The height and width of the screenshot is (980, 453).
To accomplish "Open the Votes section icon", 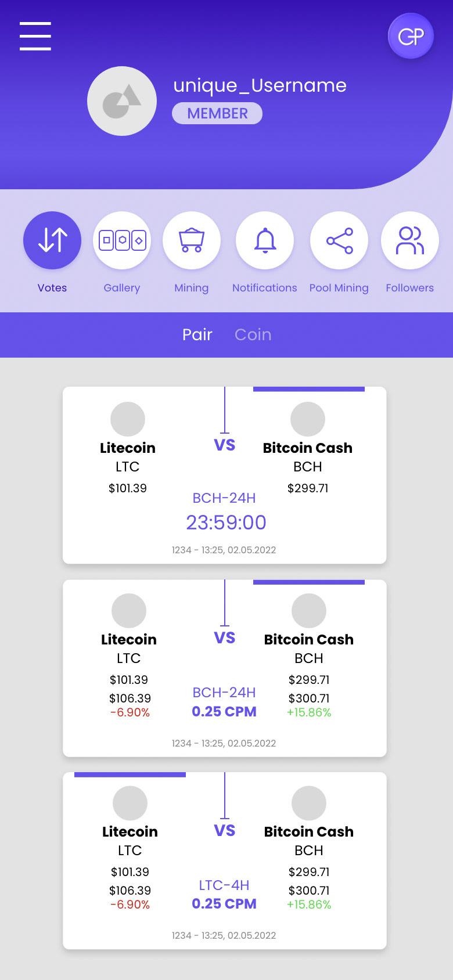I will click(x=52, y=240).
